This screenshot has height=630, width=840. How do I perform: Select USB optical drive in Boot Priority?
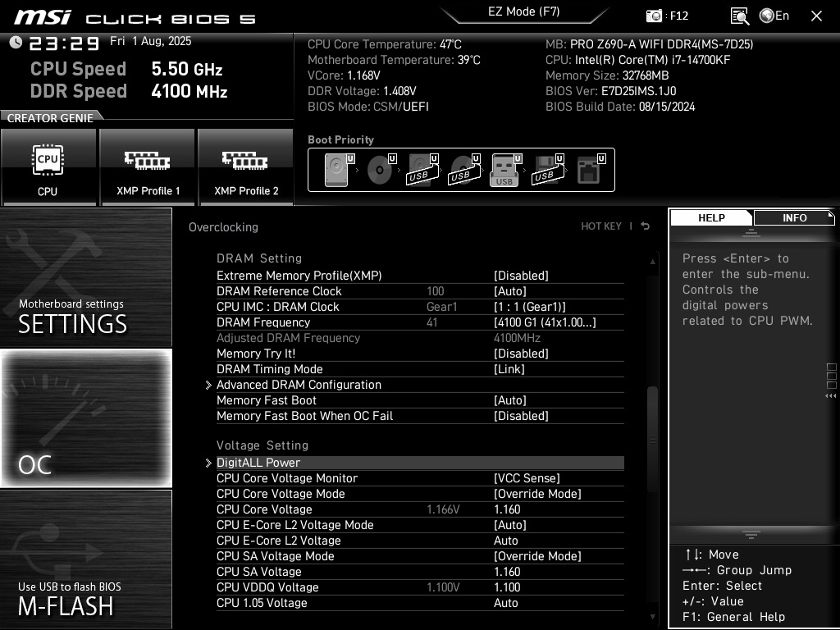tap(464, 170)
